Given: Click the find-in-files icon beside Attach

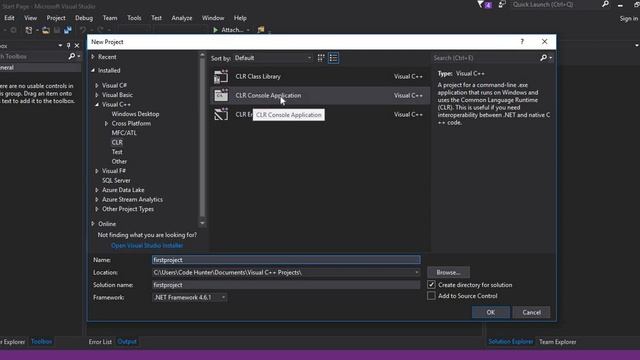Looking at the screenshot, I should click(261, 29).
